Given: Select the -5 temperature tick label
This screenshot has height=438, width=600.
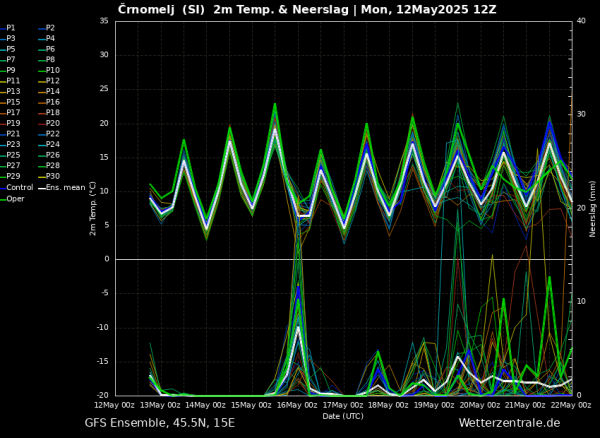Looking at the screenshot, I should pyautogui.click(x=105, y=293).
